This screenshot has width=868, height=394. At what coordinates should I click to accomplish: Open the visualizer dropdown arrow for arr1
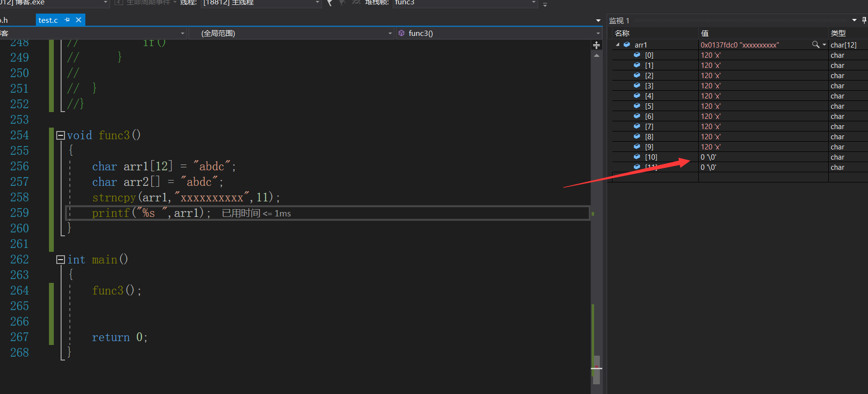824,45
